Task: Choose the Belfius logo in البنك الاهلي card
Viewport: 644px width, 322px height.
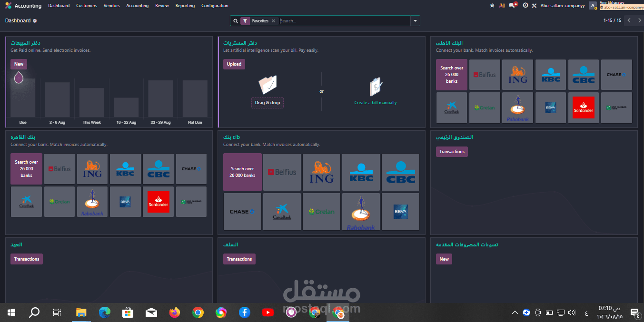Action: [x=485, y=75]
